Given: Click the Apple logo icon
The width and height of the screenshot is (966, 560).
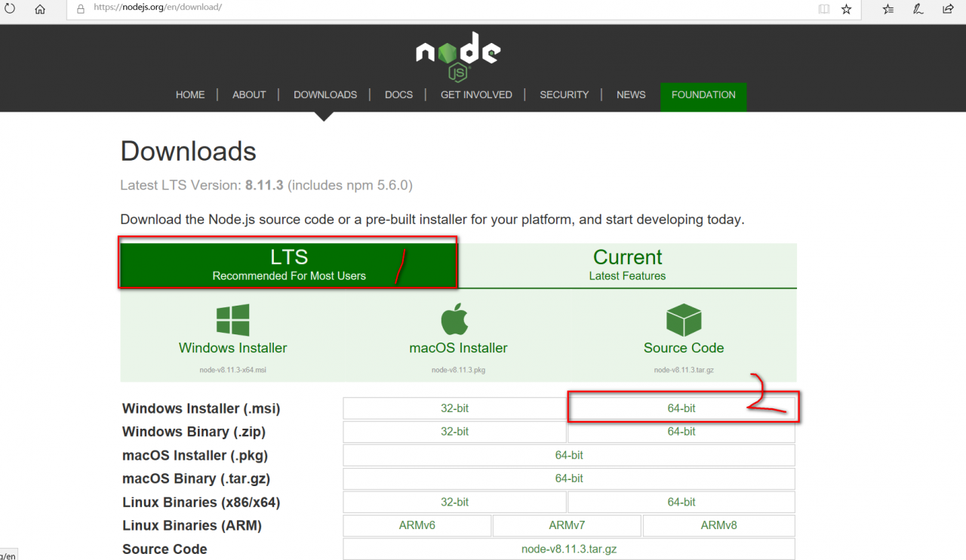Looking at the screenshot, I should 455,319.
